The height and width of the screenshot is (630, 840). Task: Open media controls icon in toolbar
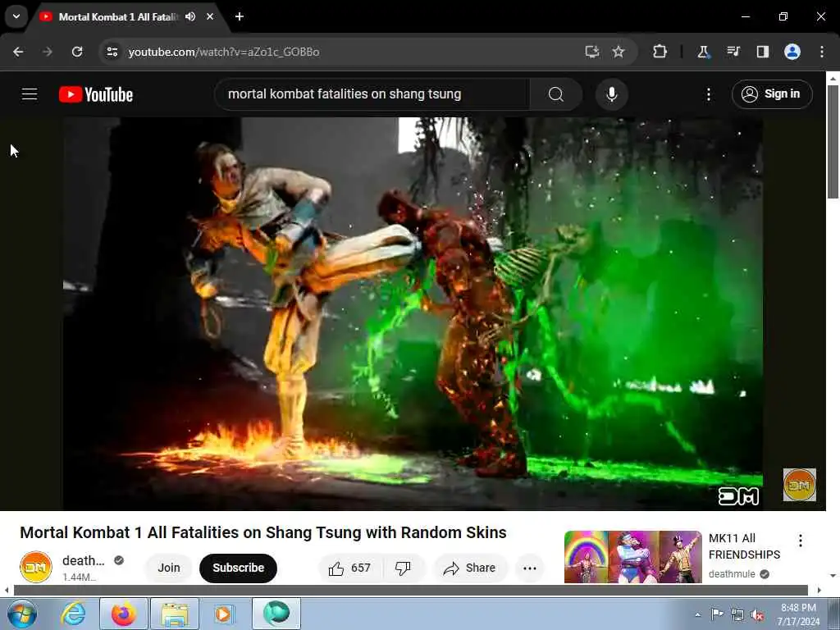tap(733, 52)
